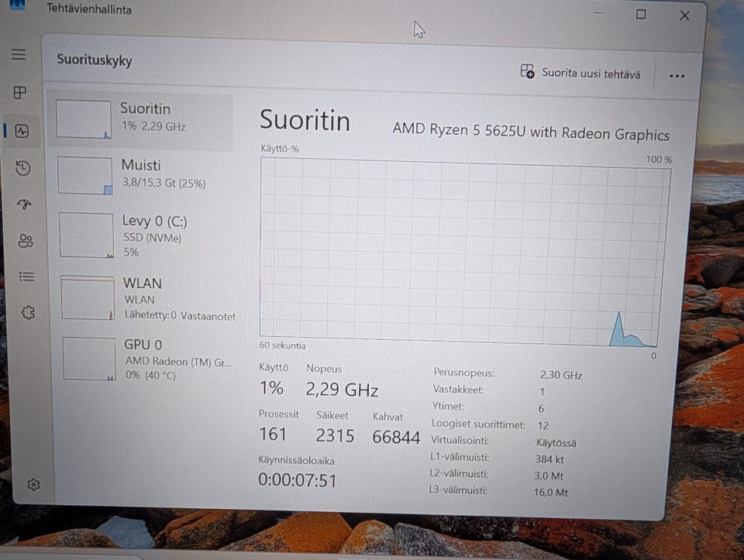Maximize the Tehtävienhallinta window

pos(641,14)
